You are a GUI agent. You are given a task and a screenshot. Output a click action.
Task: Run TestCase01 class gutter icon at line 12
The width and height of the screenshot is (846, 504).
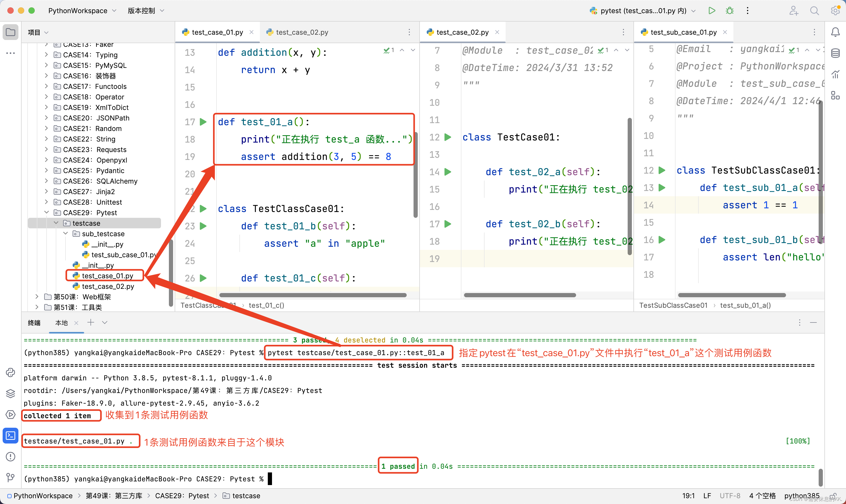448,137
